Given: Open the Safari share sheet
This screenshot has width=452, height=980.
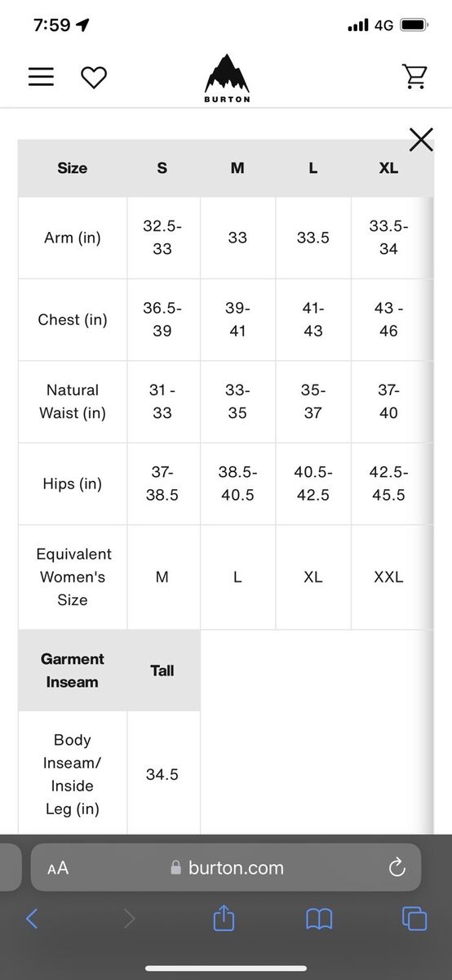Looking at the screenshot, I should (x=224, y=918).
